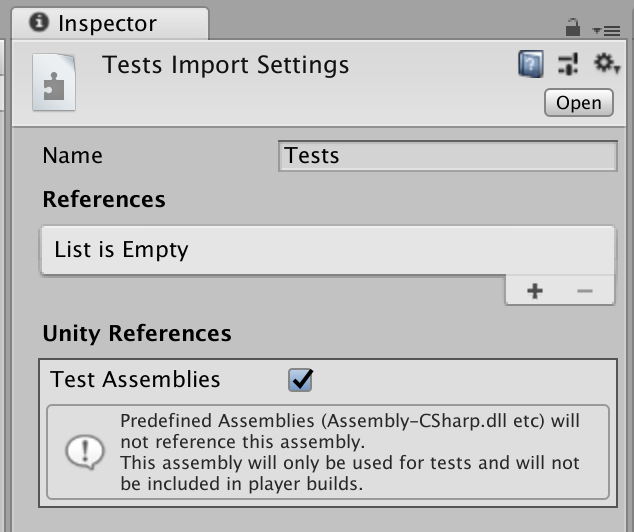Viewport: 634px width, 532px height.
Task: Open the gear settings dropdown
Action: point(606,63)
